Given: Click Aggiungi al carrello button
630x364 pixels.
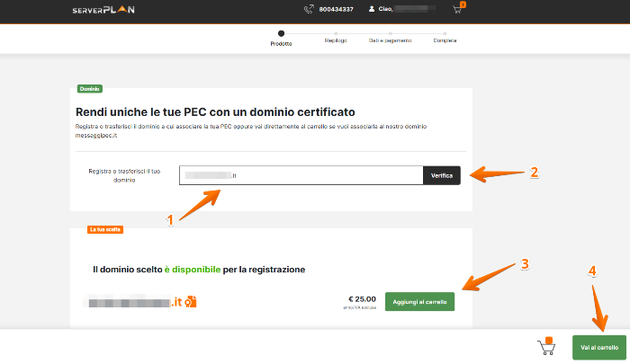Looking at the screenshot, I should (x=419, y=302).
